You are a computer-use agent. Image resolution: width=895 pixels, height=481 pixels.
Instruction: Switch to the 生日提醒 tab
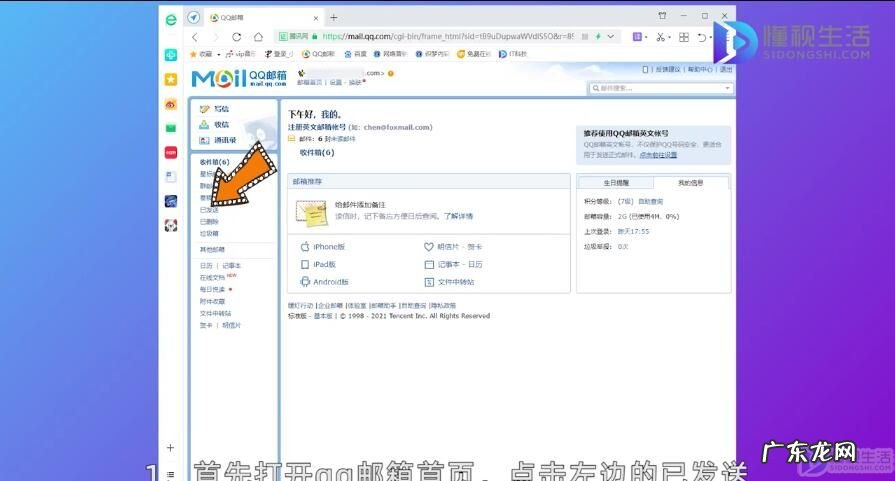pos(616,183)
